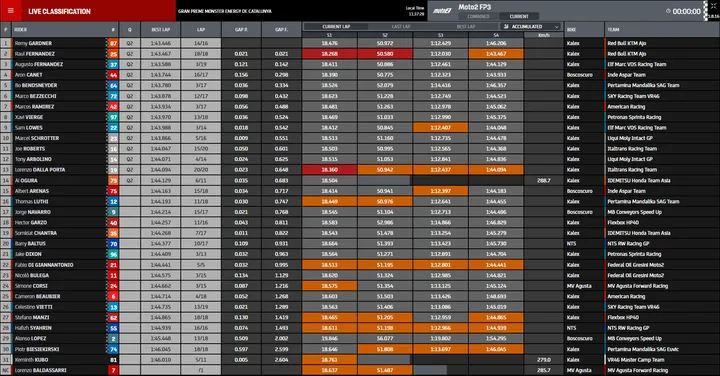The width and height of the screenshot is (720, 376).
Task: Select rider Thomas LUTHI row
Action: [x=360, y=202]
